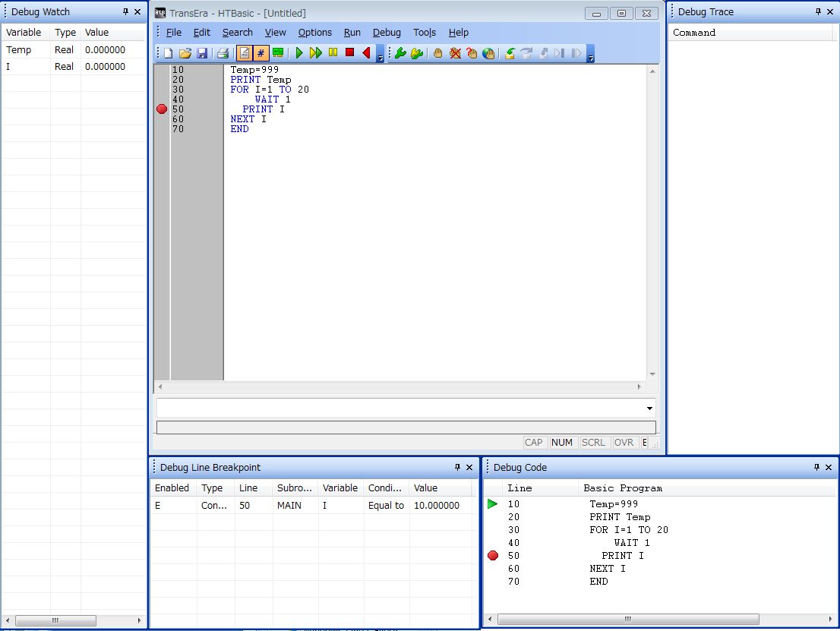
Task: Close the Debug Line Breakpoint panel
Action: coord(469,467)
